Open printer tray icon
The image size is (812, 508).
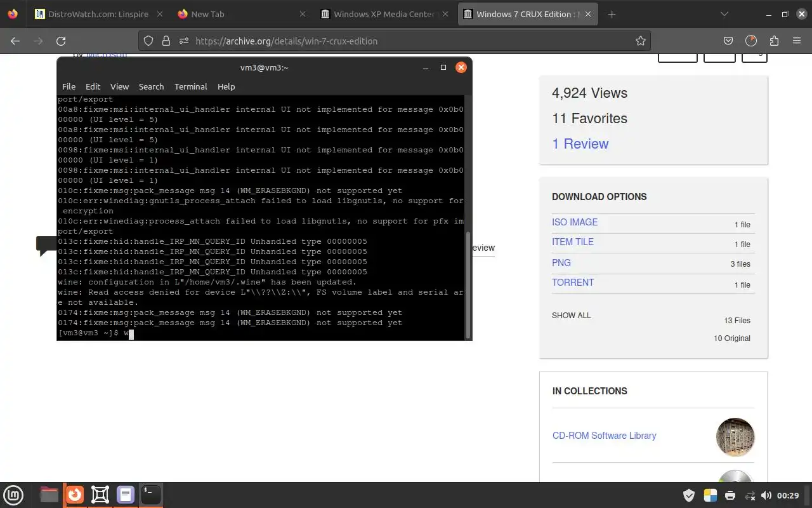coord(730,495)
